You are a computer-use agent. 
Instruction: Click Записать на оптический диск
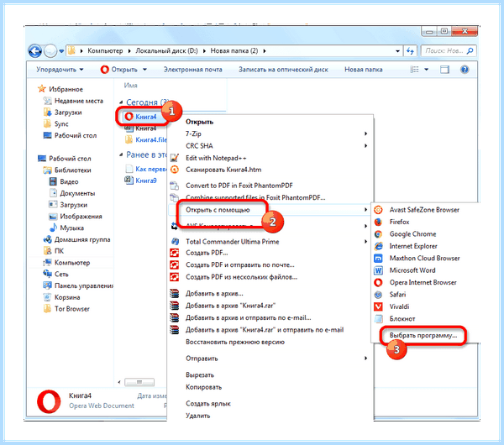click(283, 70)
